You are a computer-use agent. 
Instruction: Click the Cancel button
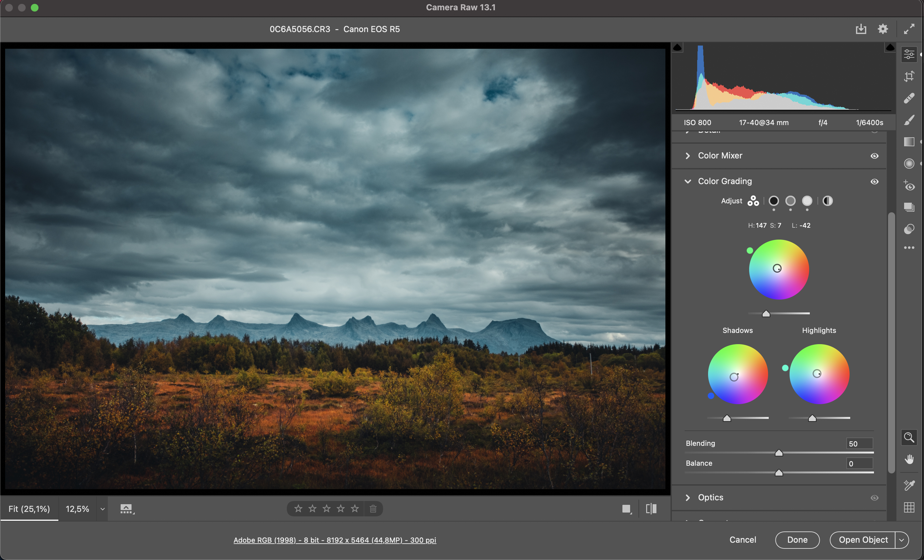point(742,539)
